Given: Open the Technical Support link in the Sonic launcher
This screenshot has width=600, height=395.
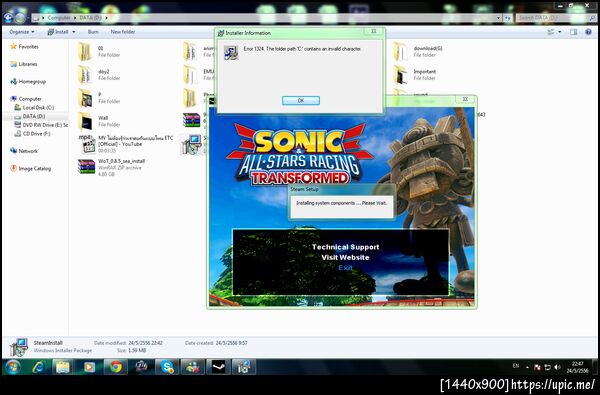Looking at the screenshot, I should coord(346,247).
